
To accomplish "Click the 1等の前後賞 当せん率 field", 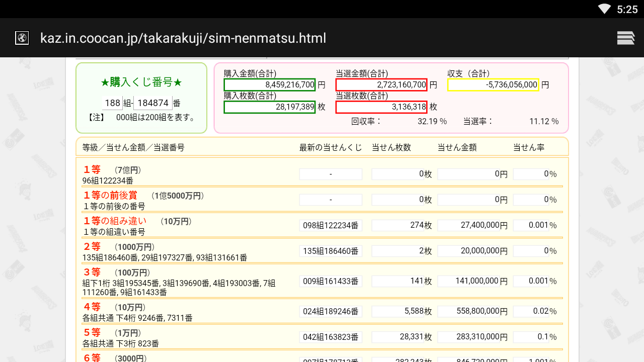I will pos(531,200).
